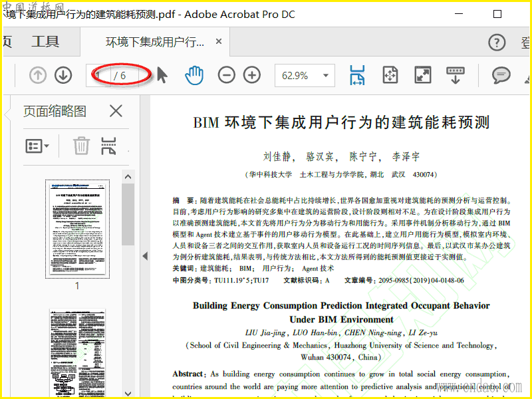Close the 环境下集成用户行... document tab
Viewport: 532px width, 399px height.
point(219,41)
